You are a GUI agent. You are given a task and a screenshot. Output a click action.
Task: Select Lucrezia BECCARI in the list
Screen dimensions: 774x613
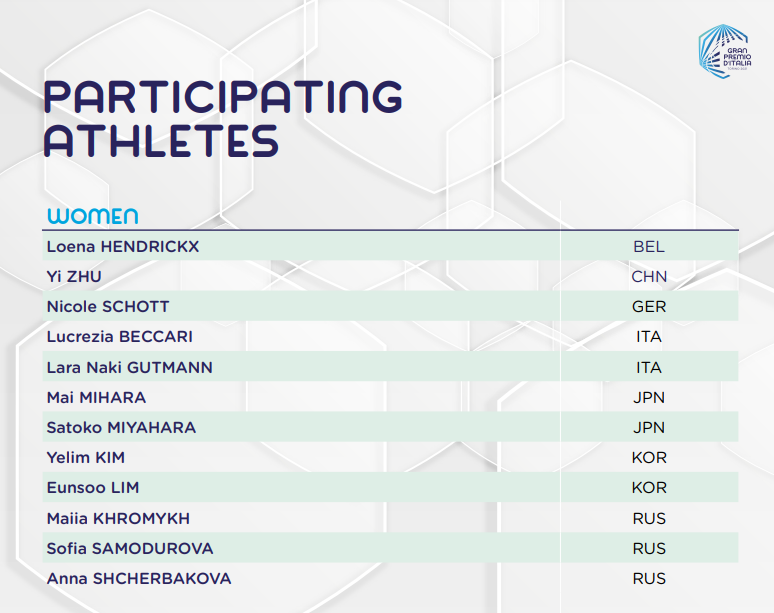(x=120, y=337)
